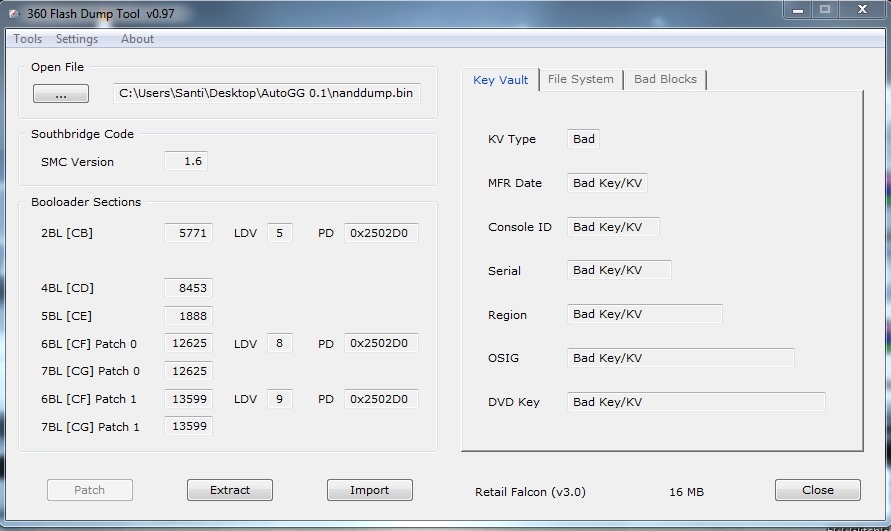891x531 pixels.
Task: Click the "Console ID" label
Action: (x=520, y=227)
